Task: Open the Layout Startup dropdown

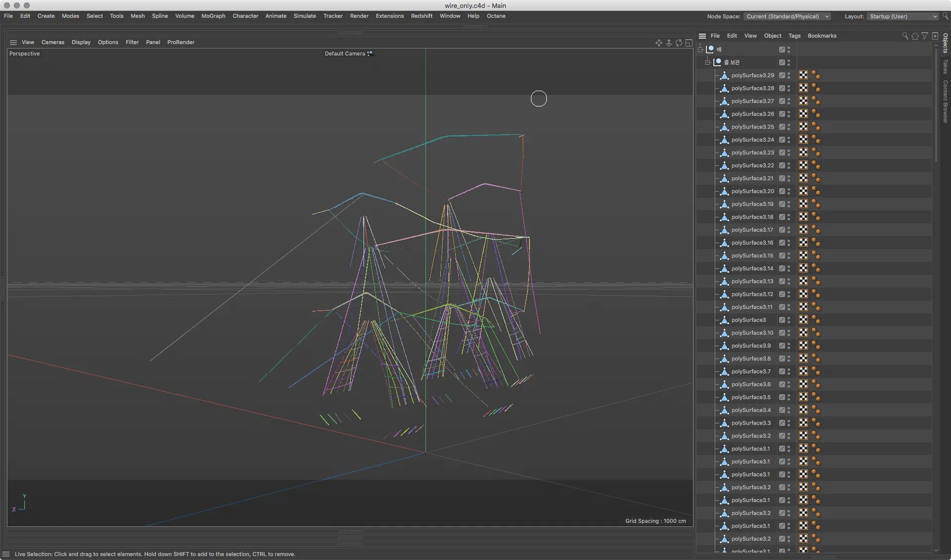Action: coord(902,16)
